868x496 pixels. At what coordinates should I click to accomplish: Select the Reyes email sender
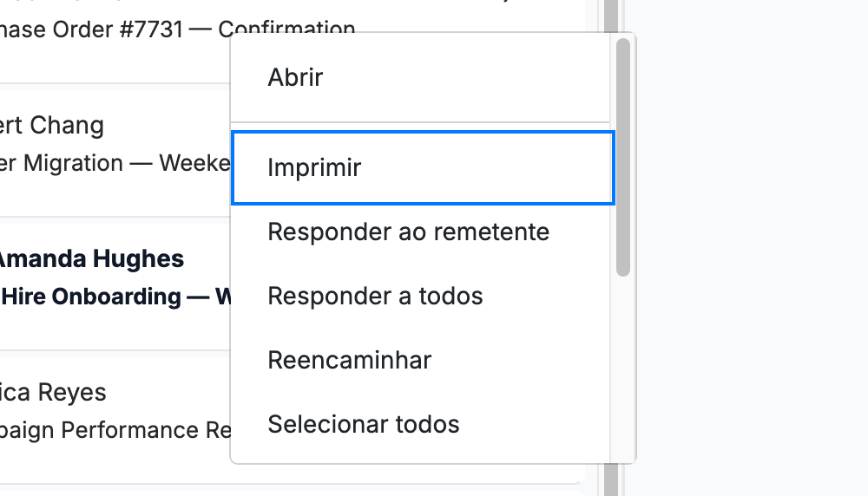[x=53, y=393]
